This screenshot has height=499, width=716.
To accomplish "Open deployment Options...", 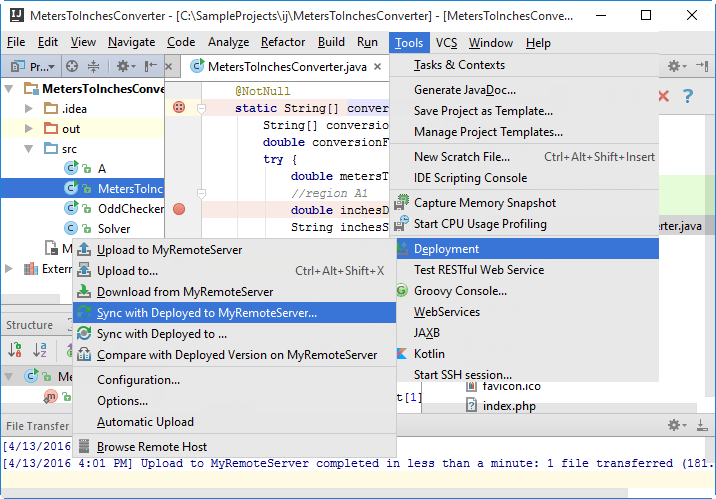I will (x=234, y=401).
